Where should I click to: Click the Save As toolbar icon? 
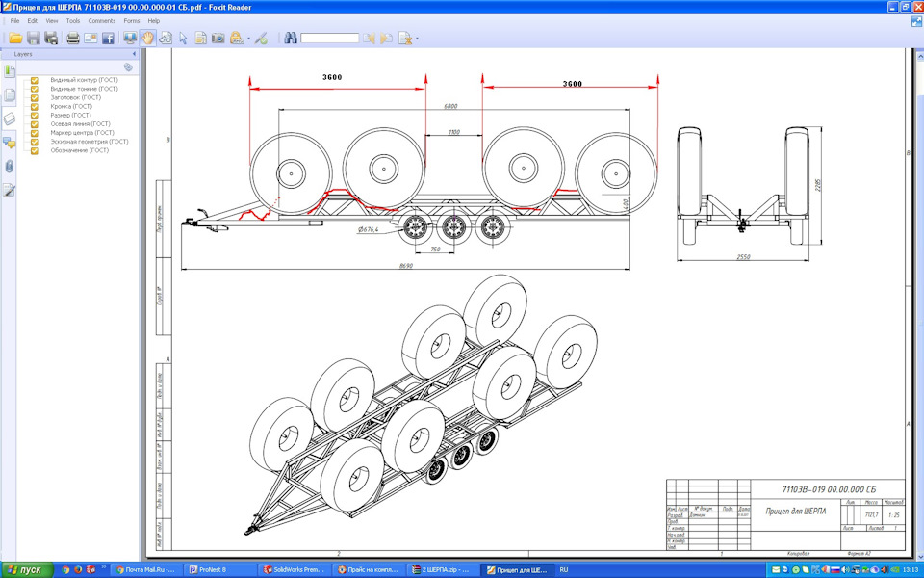(x=51, y=39)
